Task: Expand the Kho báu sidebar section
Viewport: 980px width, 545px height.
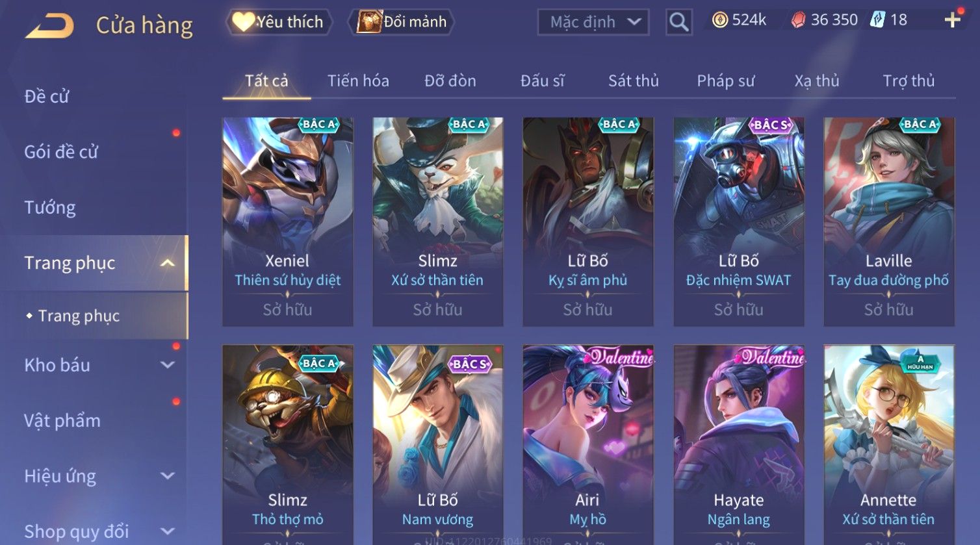Action: [168, 365]
